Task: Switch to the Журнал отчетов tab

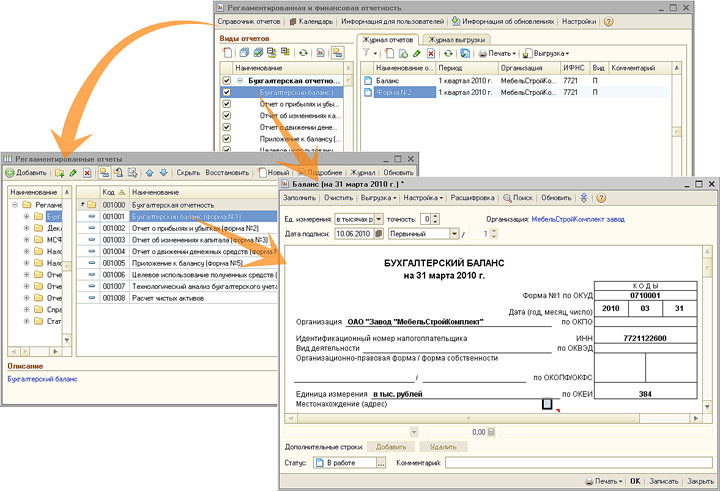Action: point(388,40)
